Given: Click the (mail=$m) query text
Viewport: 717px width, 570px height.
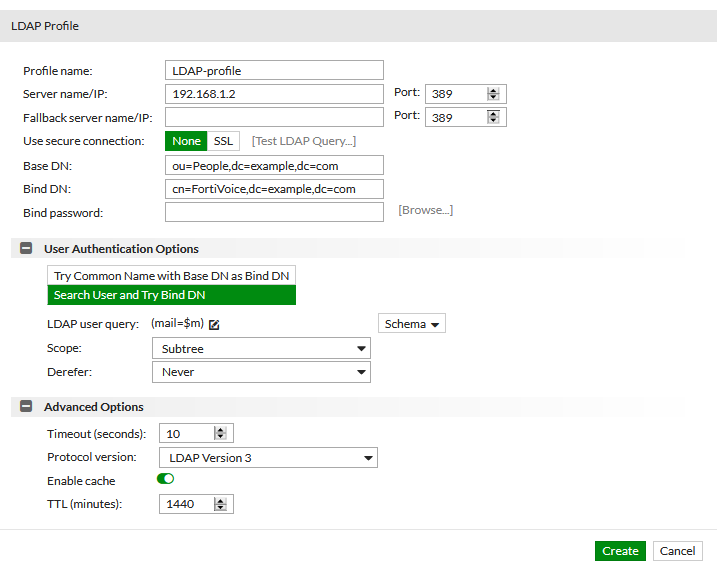Looking at the screenshot, I should (177, 323).
